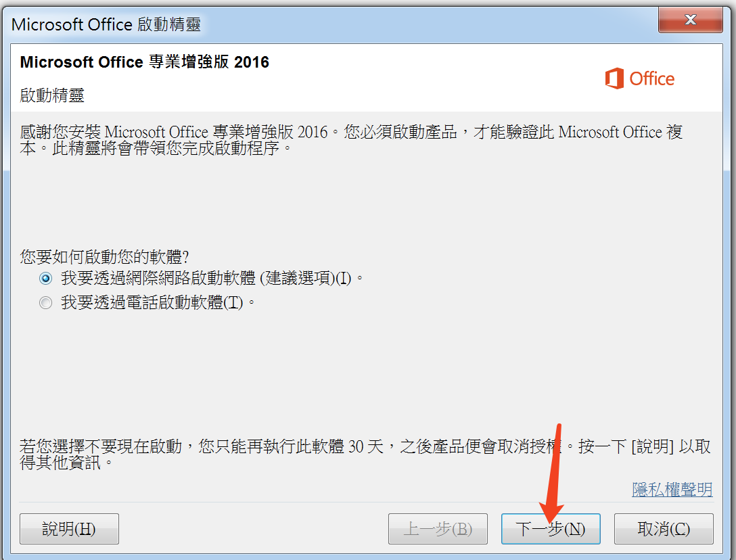The height and width of the screenshot is (560, 736).
Task: Click the window title Microsoft Office 啟動精靈
Action: pos(106,24)
